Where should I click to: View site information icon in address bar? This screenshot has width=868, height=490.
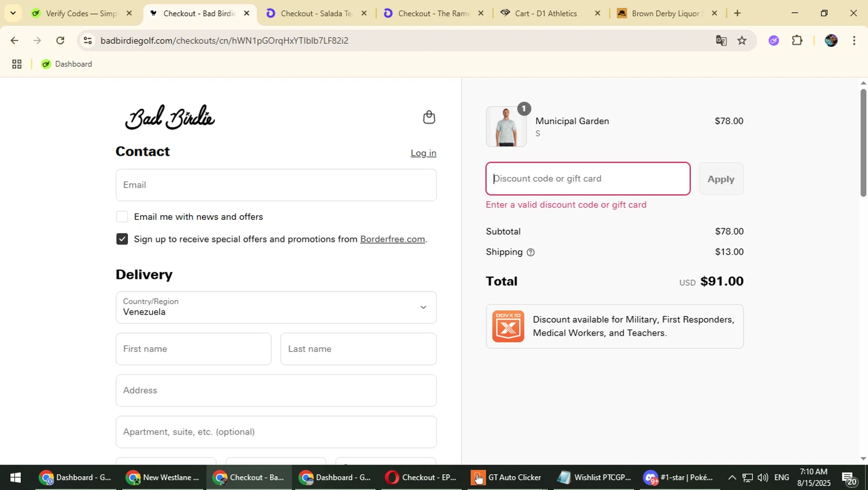tap(87, 40)
